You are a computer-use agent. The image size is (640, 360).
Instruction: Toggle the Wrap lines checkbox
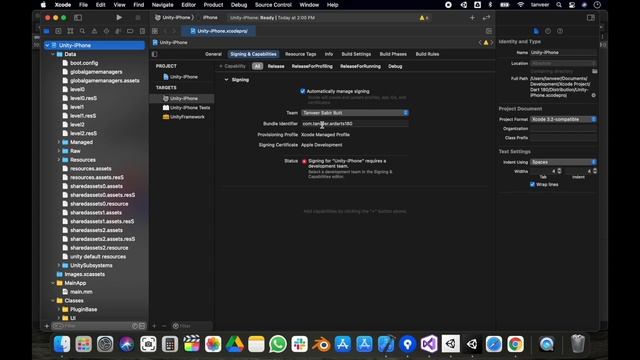(532, 184)
